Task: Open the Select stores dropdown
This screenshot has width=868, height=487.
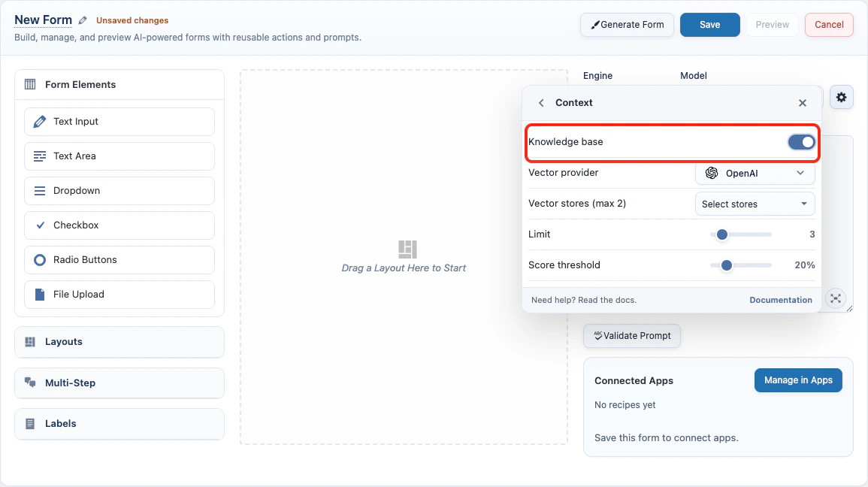Action: (x=755, y=204)
